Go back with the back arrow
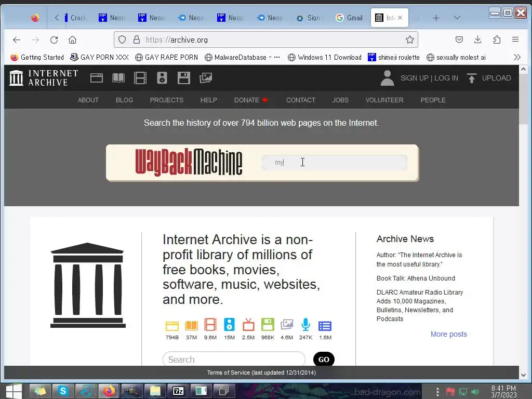 (x=17, y=39)
